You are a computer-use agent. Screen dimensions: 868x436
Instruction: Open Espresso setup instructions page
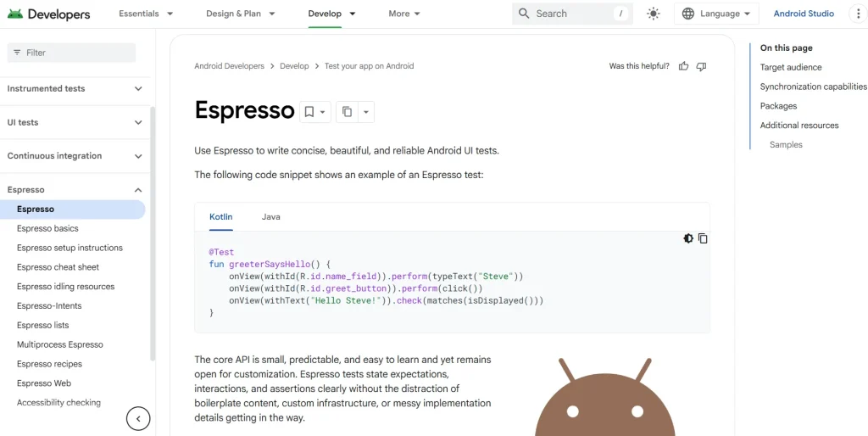pos(70,248)
